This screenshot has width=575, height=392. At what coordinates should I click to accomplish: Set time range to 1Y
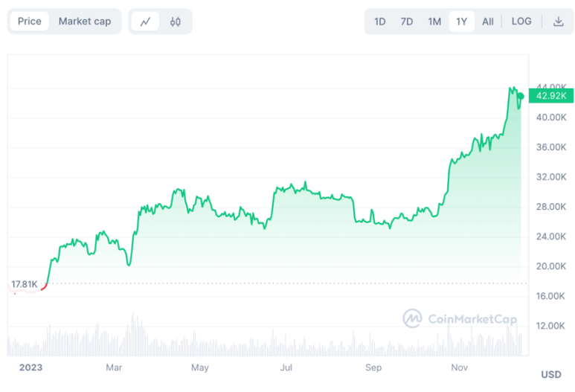coord(461,22)
